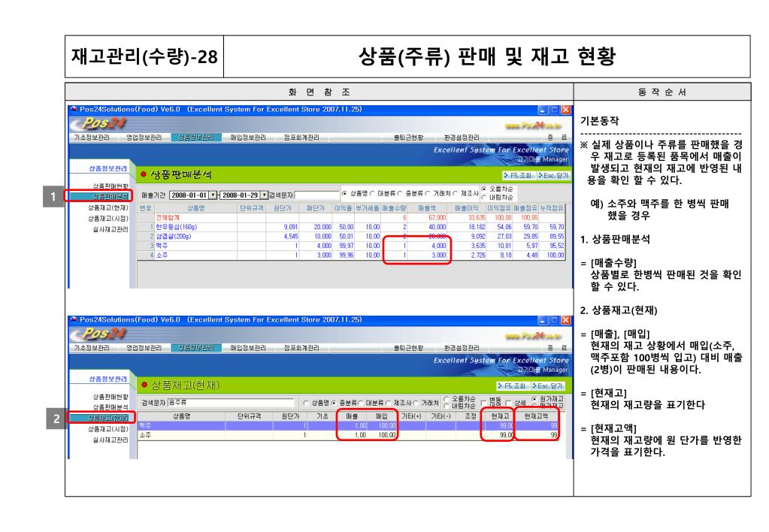
Task: Tick the 변동내역 checkbox
Action: [x=484, y=403]
